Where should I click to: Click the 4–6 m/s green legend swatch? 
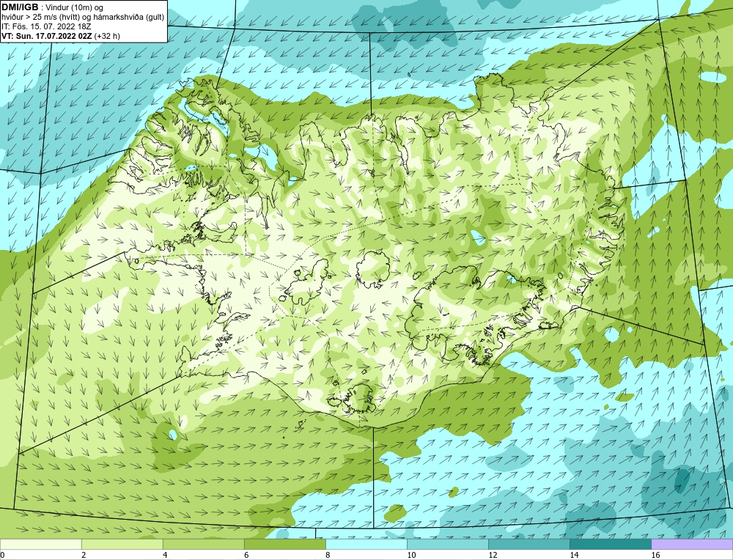coord(203,544)
